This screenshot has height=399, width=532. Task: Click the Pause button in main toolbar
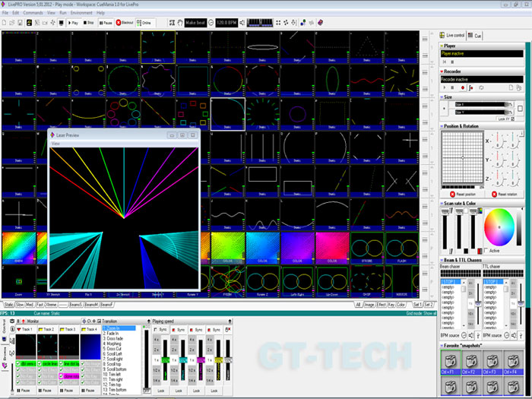(x=106, y=23)
